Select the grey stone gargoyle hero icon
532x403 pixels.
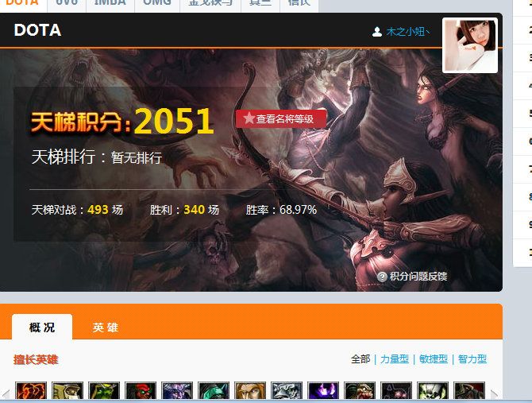[x=287, y=390]
